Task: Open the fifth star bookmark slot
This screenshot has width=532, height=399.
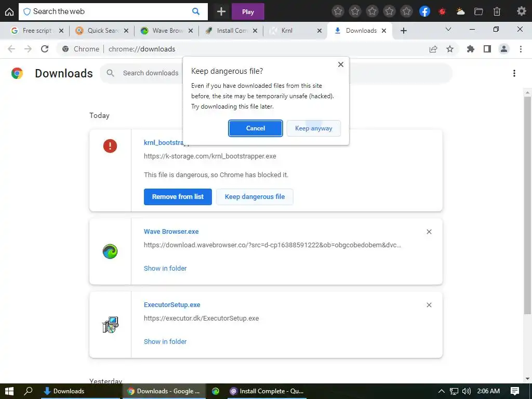Action: point(406,11)
